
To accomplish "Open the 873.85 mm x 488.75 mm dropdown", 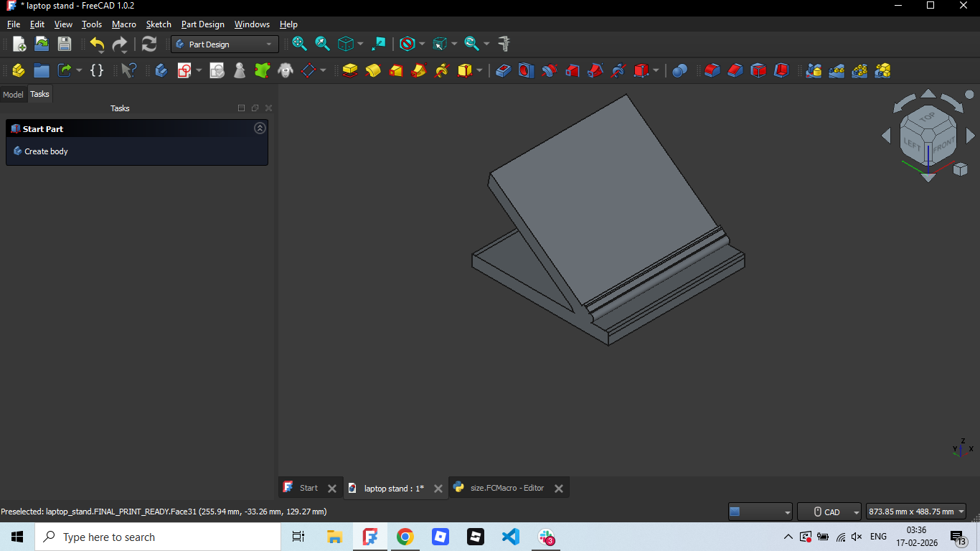I will click(916, 512).
